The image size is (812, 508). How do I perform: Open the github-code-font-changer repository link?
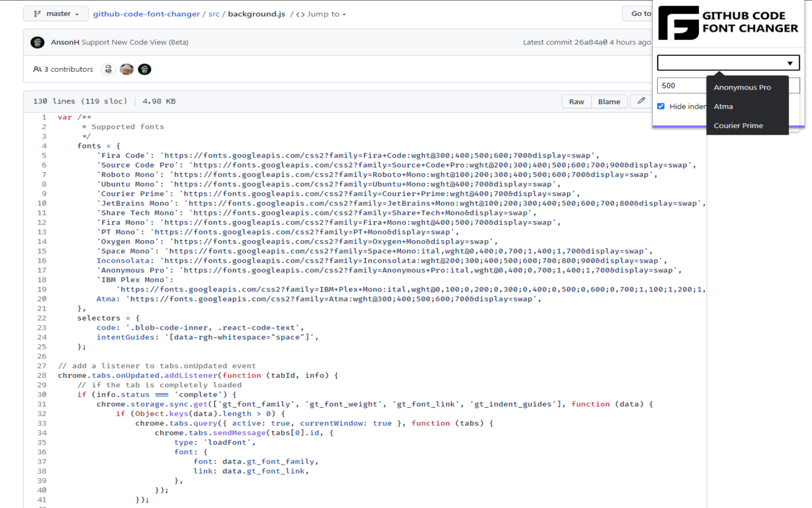click(147, 14)
